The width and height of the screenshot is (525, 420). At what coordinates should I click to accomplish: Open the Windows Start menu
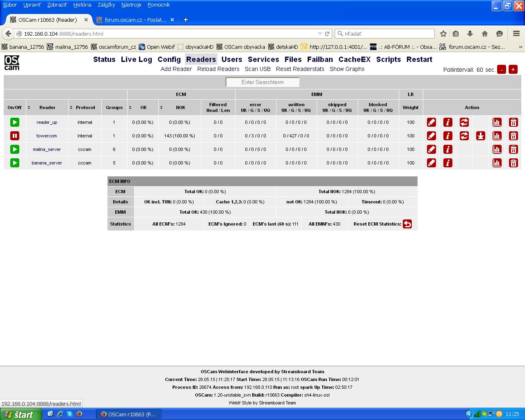tap(21, 414)
